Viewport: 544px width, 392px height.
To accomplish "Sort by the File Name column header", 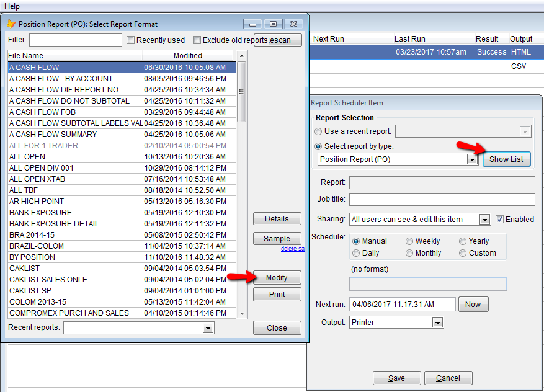I will tap(75, 55).
